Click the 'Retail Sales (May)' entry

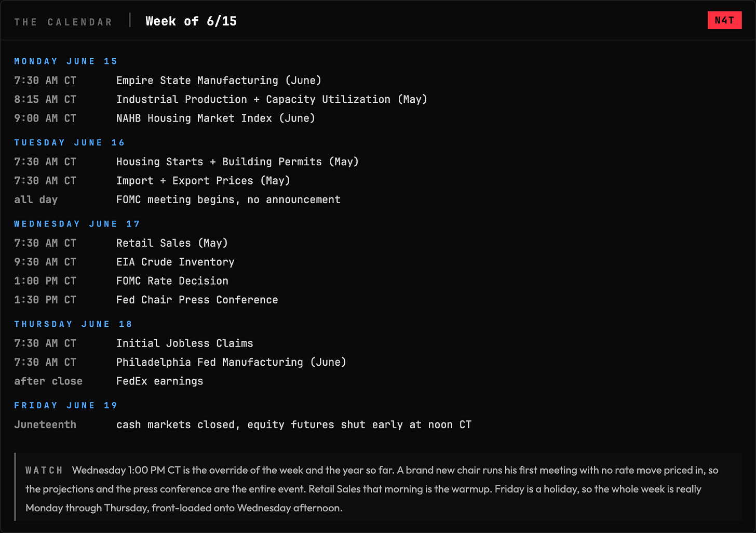(x=172, y=243)
